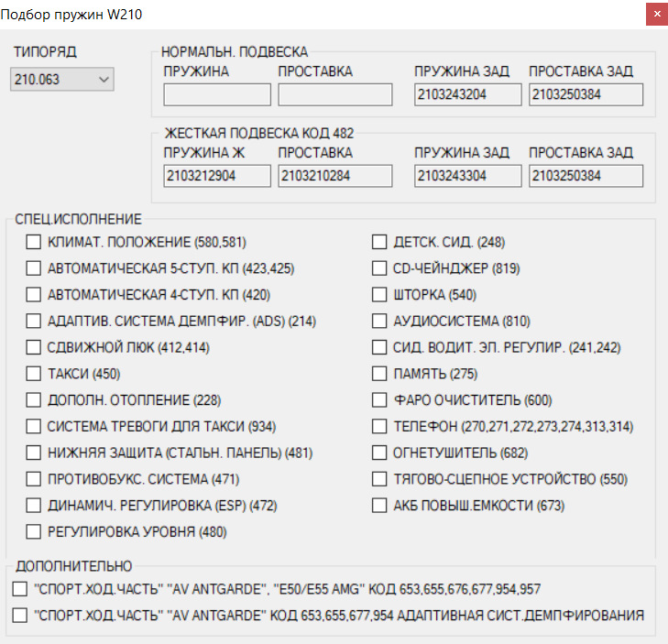Screen dimensions: 668x644
Task: Enable РЕГУЛИРОВКА УРОВНЯ (480) option
Action: [34, 531]
